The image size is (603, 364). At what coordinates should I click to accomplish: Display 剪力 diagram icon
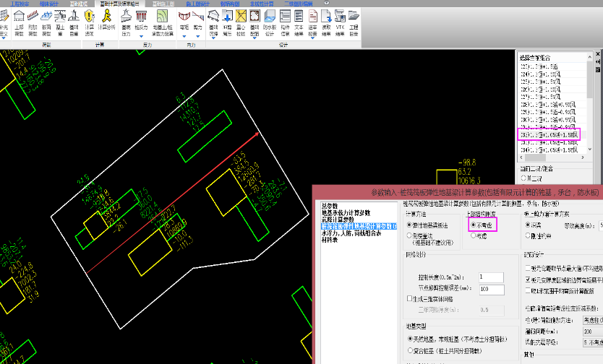coord(198,16)
